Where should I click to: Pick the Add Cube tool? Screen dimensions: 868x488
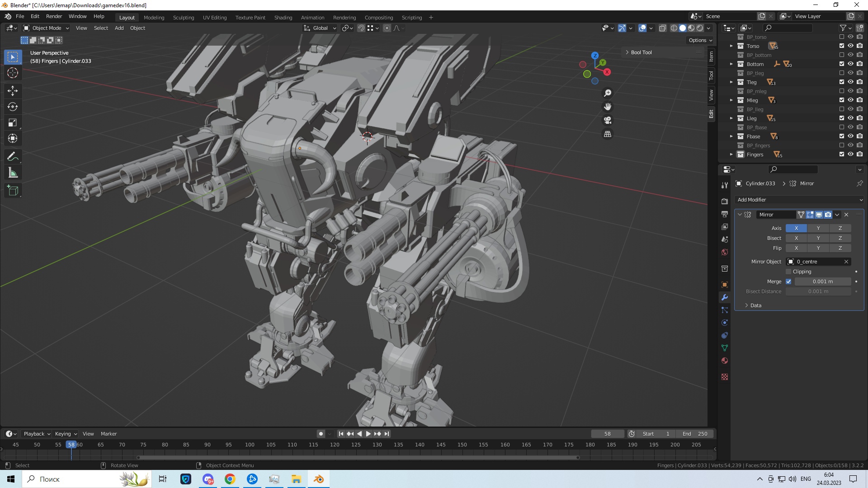point(13,191)
